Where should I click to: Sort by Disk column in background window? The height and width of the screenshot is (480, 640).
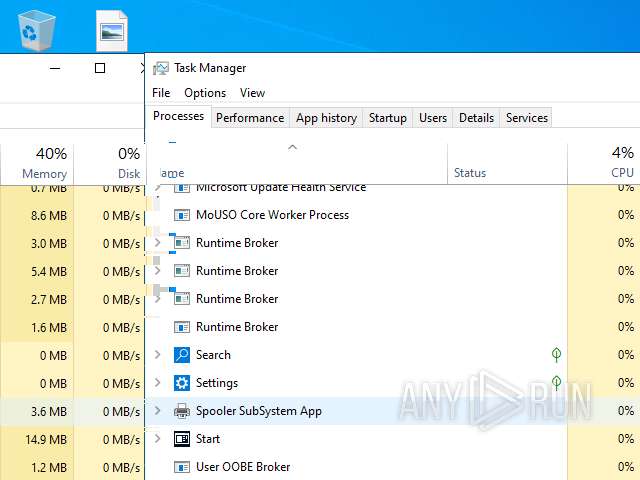[109, 164]
